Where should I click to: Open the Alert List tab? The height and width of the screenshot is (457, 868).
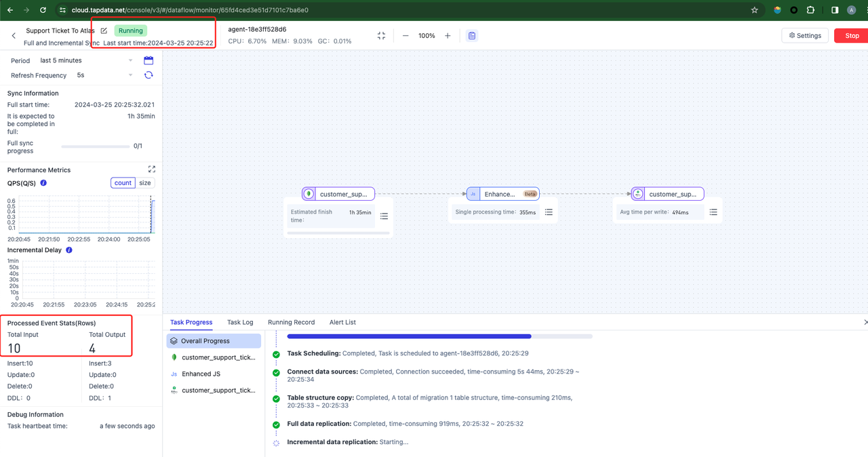pos(342,322)
